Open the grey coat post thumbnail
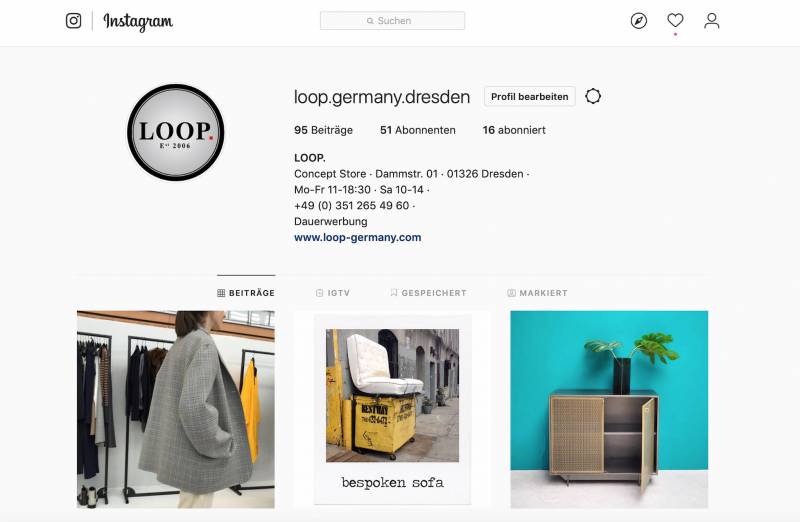 point(176,409)
